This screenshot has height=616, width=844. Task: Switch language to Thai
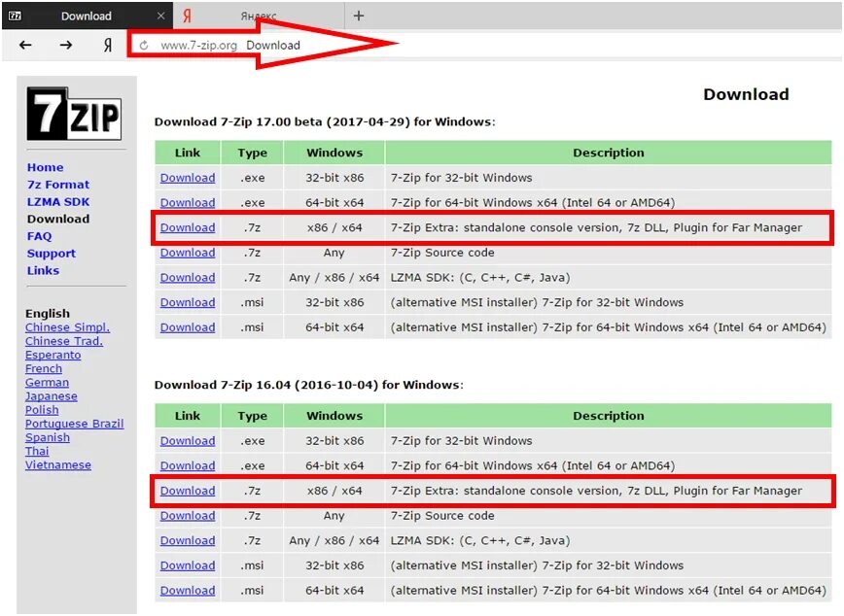tap(37, 452)
